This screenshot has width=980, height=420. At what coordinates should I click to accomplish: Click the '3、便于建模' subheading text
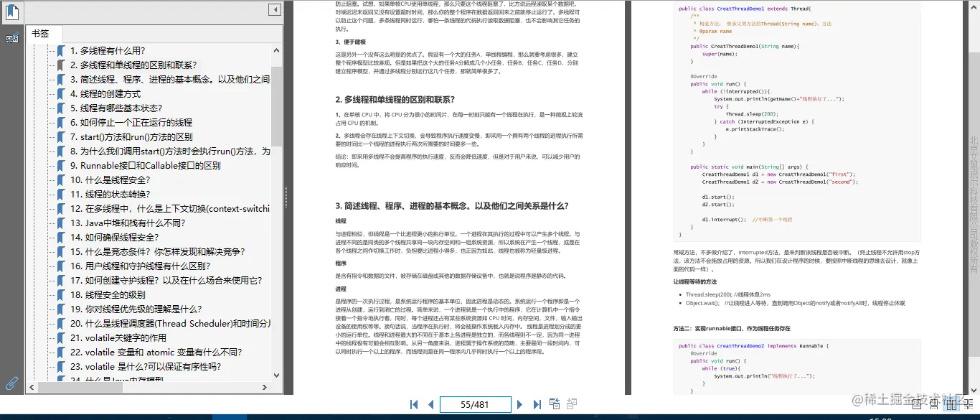(351, 42)
